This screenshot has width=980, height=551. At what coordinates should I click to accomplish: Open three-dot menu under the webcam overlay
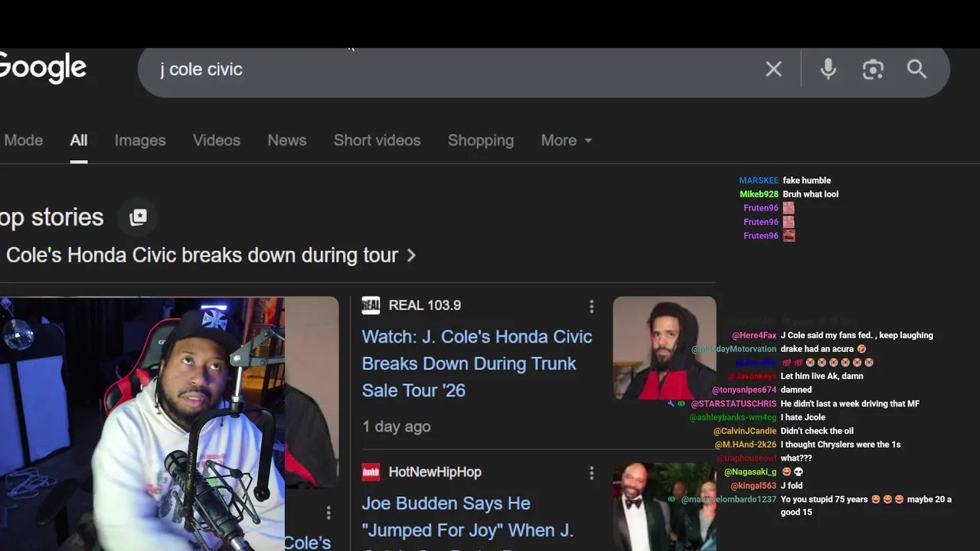point(328,513)
